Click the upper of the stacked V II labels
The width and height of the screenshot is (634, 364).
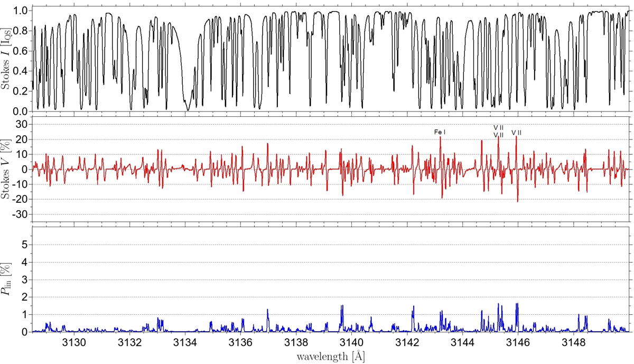pos(498,127)
